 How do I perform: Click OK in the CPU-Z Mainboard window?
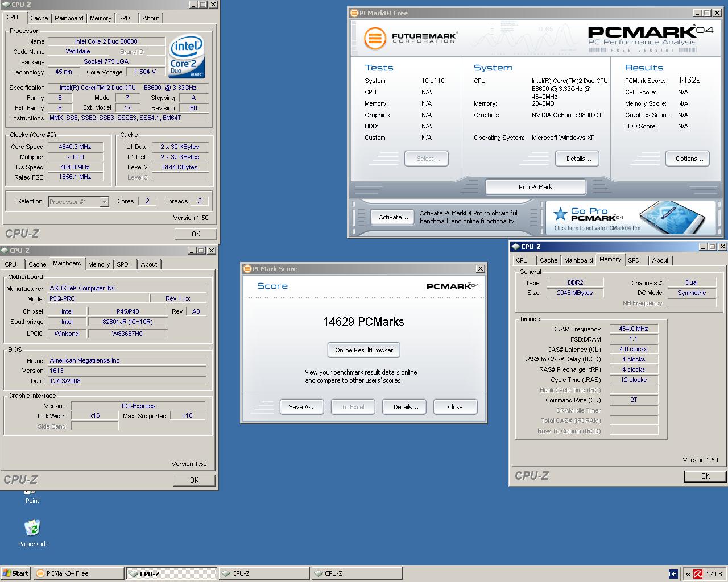coord(194,480)
